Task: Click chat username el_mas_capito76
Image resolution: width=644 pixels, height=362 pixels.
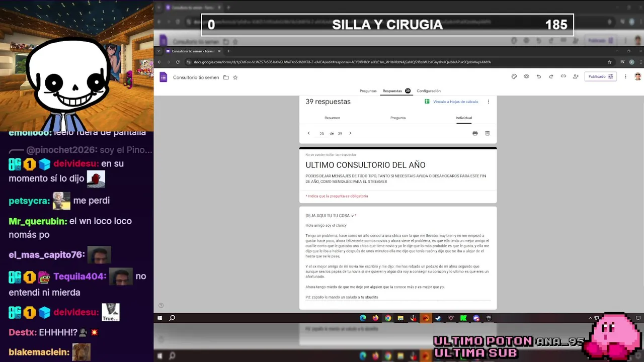Action: point(46,255)
